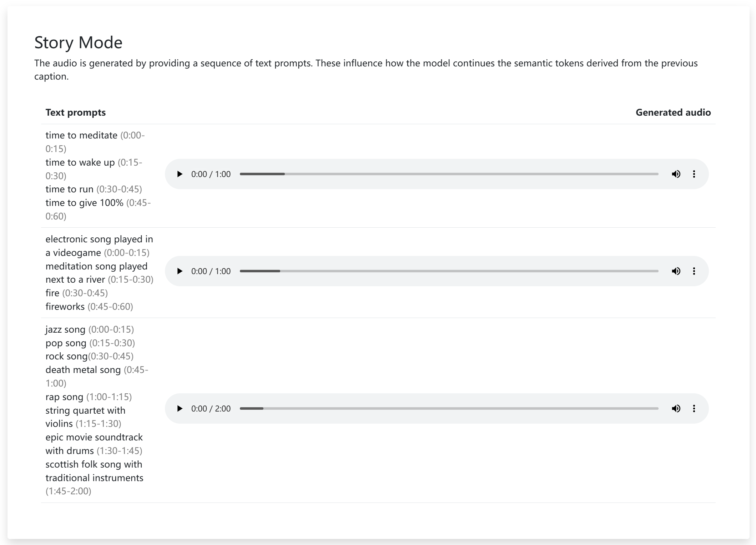
Task: Mute the second audio player
Action: tap(676, 271)
